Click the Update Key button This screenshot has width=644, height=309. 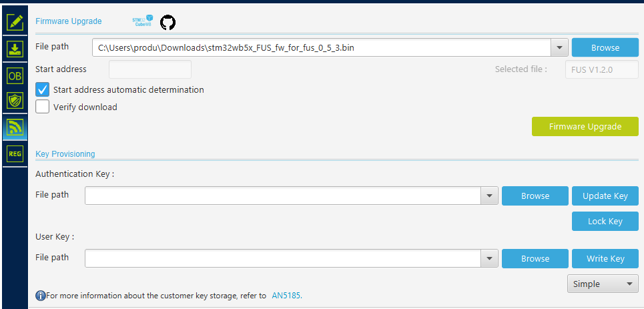pyautogui.click(x=605, y=196)
